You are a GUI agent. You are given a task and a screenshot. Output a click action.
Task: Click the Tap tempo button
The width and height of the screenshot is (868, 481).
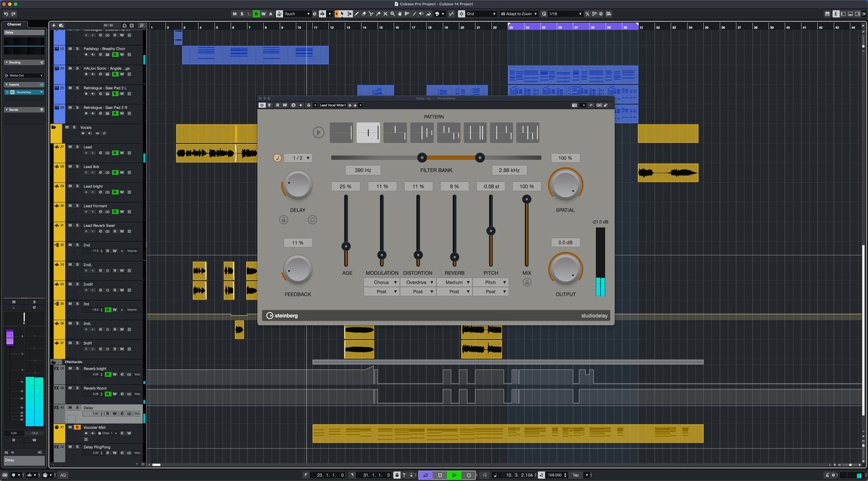pos(576,475)
